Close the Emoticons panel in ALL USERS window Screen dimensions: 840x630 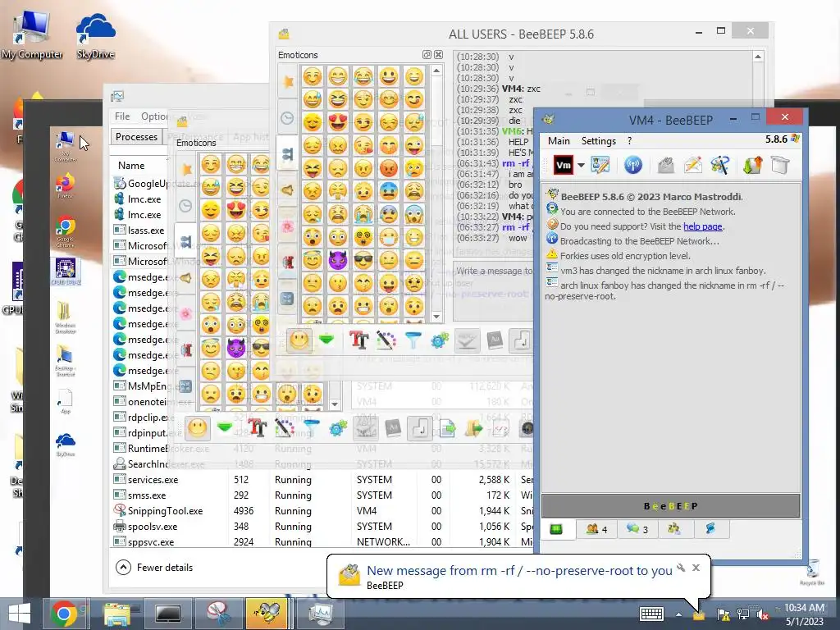[x=438, y=55]
